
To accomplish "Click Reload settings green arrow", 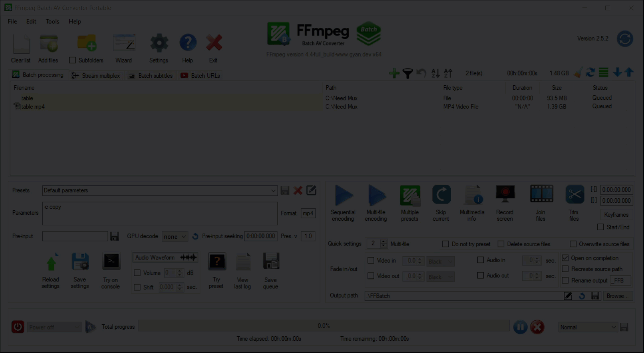I will 51,262.
